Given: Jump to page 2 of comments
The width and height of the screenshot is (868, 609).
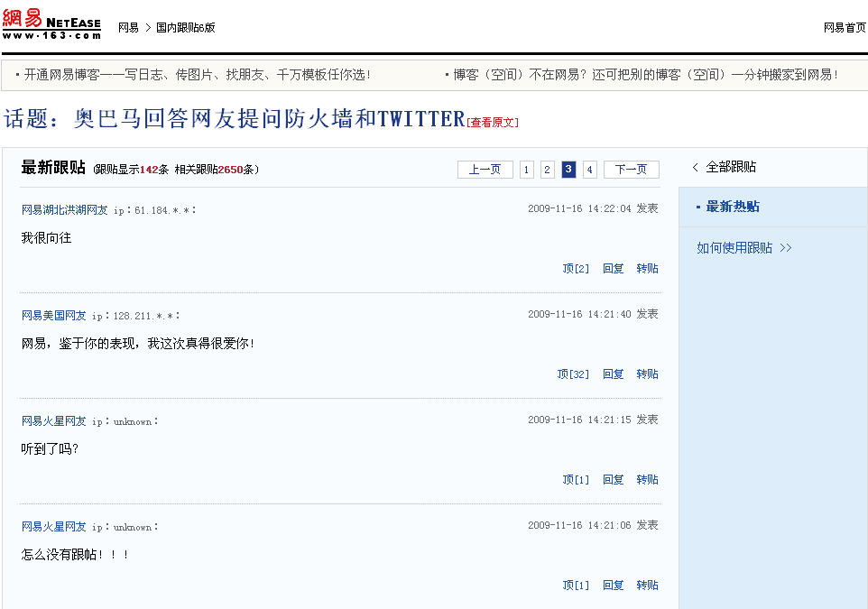Looking at the screenshot, I should coord(548,170).
